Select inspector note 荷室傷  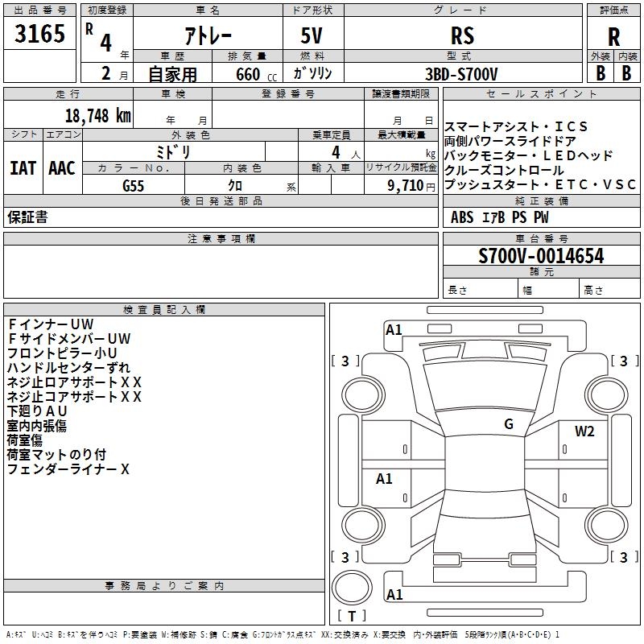click(x=25, y=440)
